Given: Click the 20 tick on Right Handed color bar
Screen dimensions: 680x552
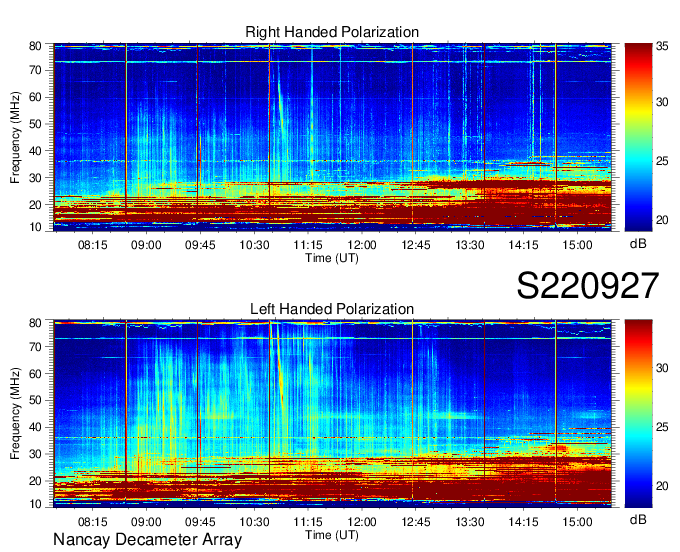Looking at the screenshot, I should coord(662,220).
